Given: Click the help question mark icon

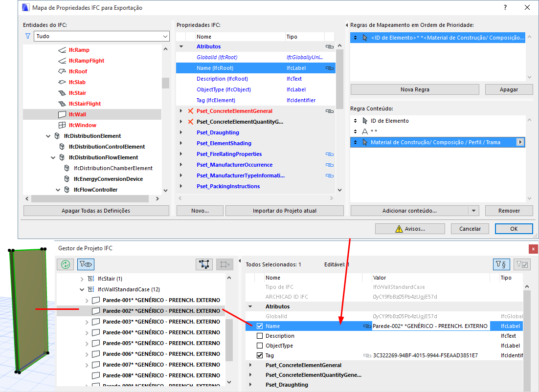Looking at the screenshot, I should 505,7.
